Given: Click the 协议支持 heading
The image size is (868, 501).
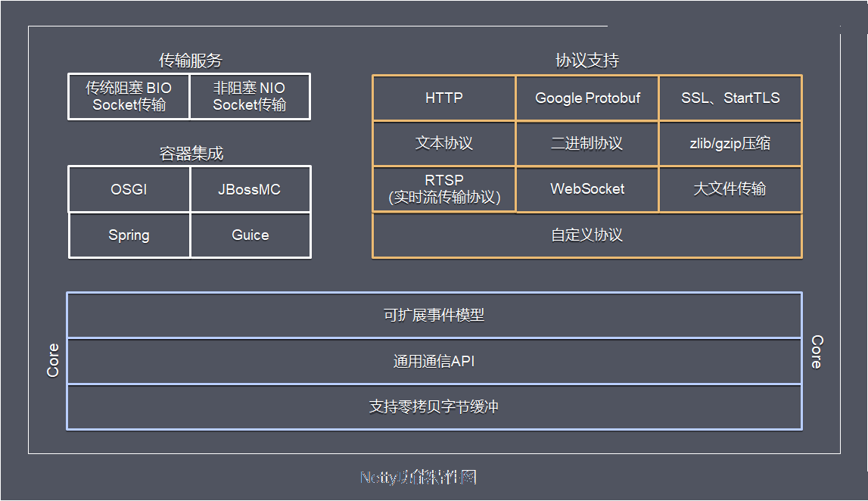Looking at the screenshot, I should coord(587,61).
